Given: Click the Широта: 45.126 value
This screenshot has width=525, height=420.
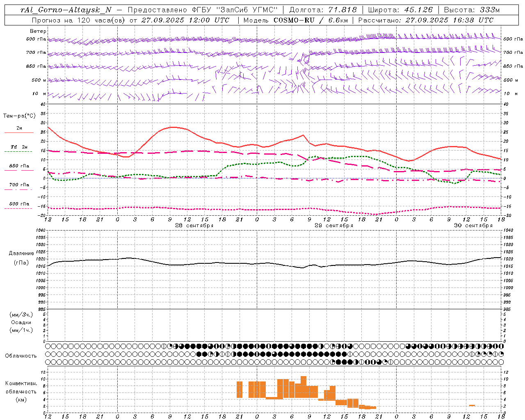Looking at the screenshot, I should click(400, 10).
